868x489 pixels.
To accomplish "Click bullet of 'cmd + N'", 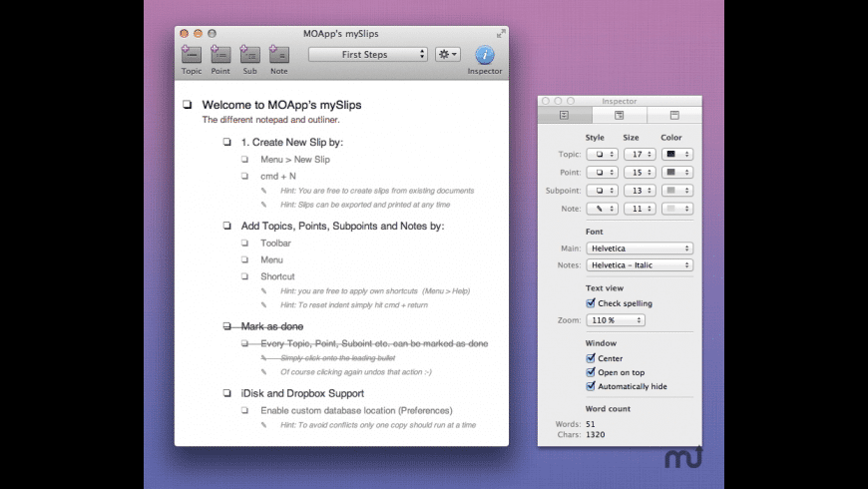I will (244, 176).
